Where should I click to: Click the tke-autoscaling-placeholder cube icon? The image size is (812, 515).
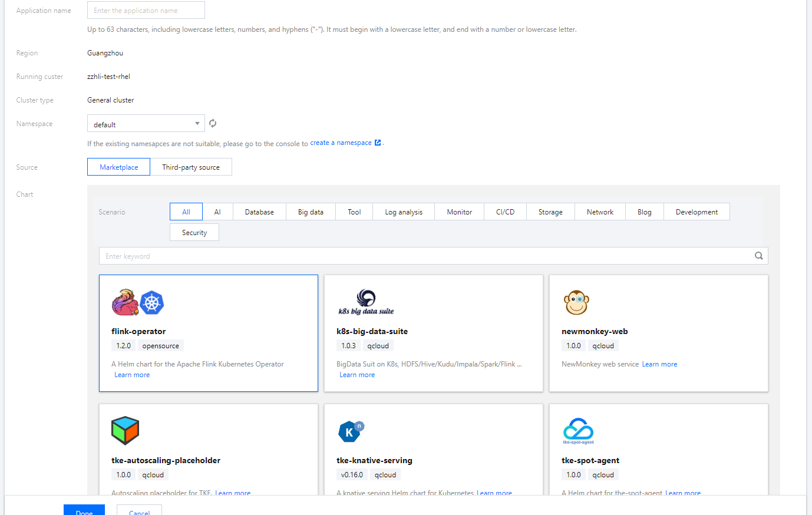click(x=125, y=431)
